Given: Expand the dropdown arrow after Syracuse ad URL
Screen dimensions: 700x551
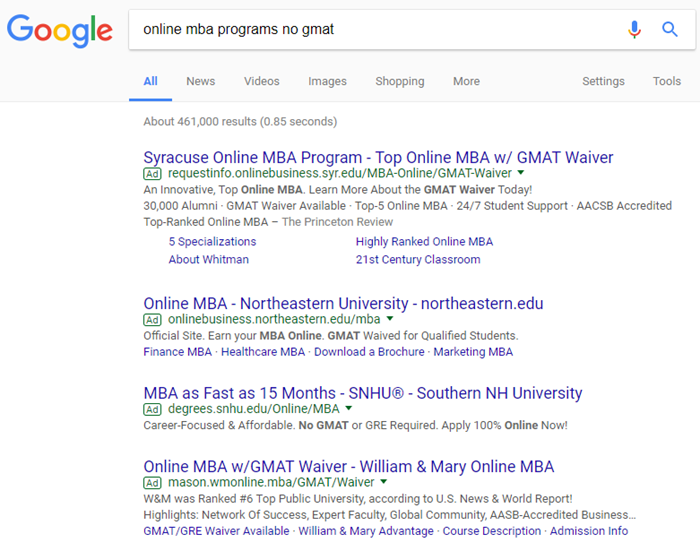Looking at the screenshot, I should (521, 172).
